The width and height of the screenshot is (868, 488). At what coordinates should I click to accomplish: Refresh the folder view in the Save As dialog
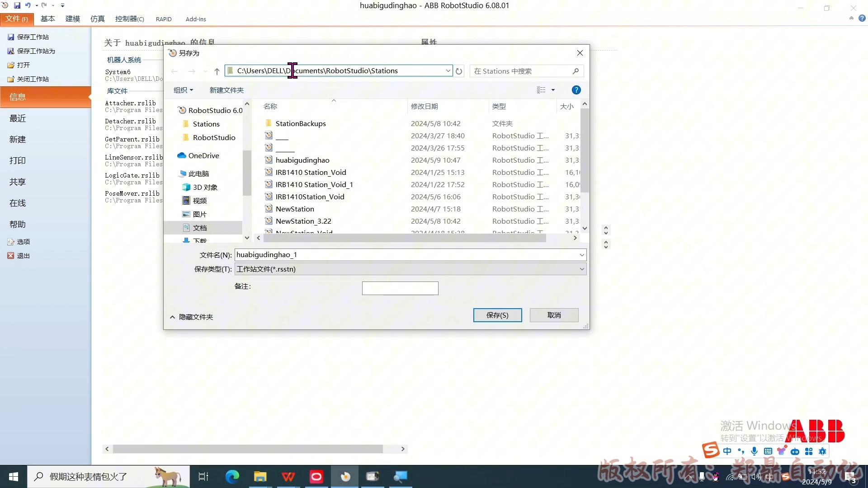(459, 71)
